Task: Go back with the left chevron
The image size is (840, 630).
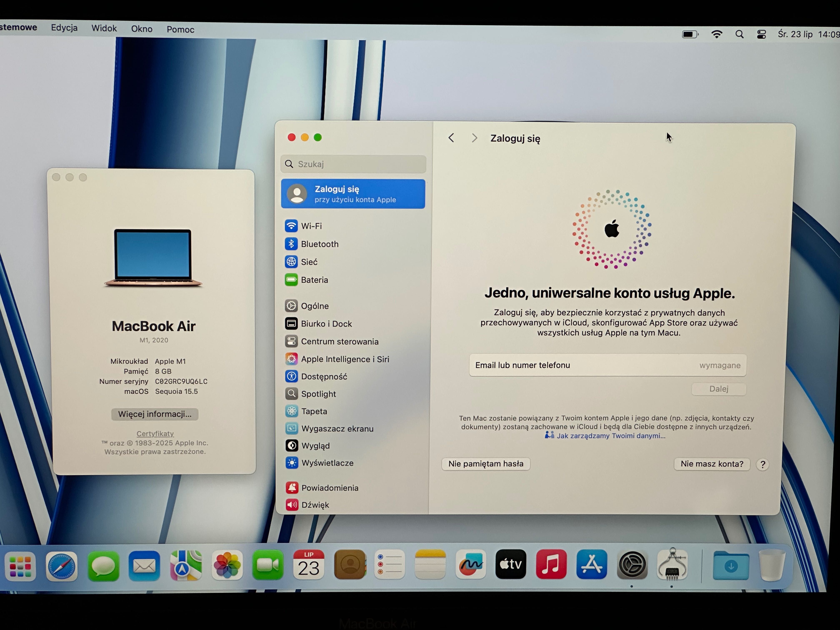Action: point(451,138)
